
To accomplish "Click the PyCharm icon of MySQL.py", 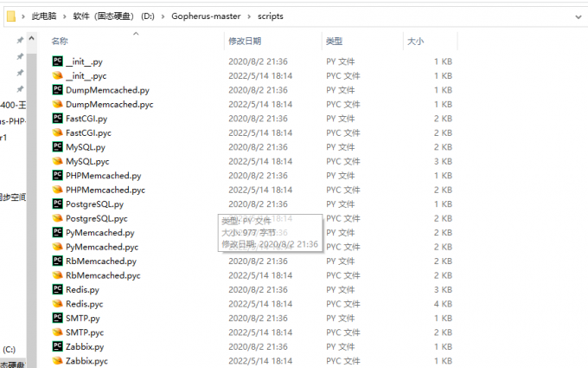I will 57,147.
